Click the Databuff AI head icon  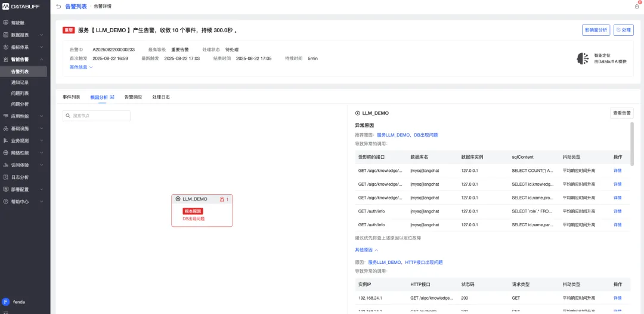(583, 59)
